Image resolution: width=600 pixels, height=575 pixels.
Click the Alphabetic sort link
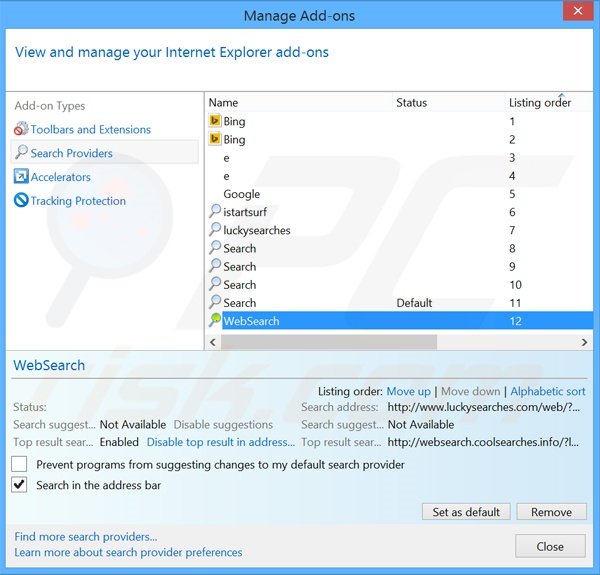(548, 391)
